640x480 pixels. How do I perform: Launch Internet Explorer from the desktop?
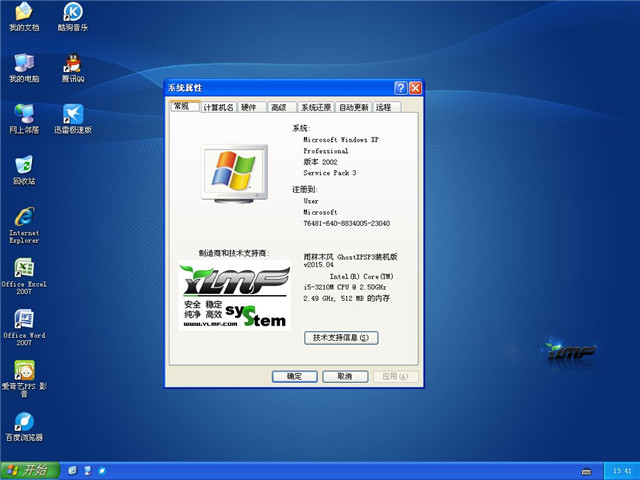(x=24, y=225)
